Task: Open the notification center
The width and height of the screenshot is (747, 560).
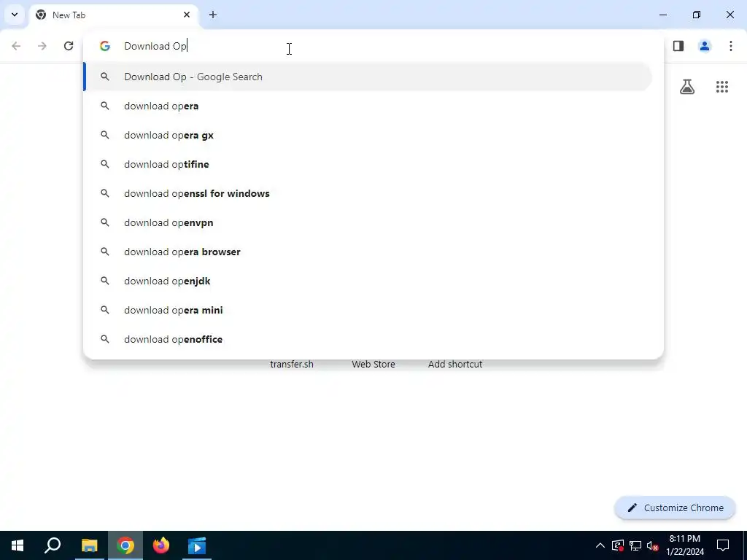Action: (x=723, y=545)
